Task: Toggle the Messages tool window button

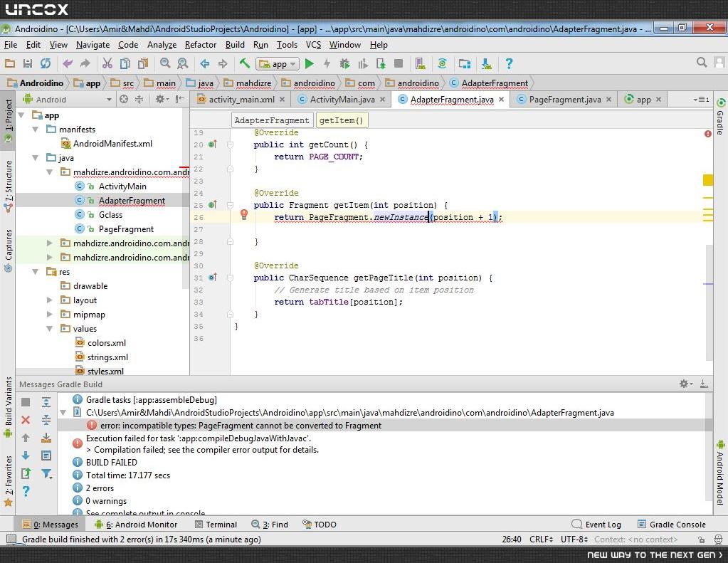Action: (50, 525)
